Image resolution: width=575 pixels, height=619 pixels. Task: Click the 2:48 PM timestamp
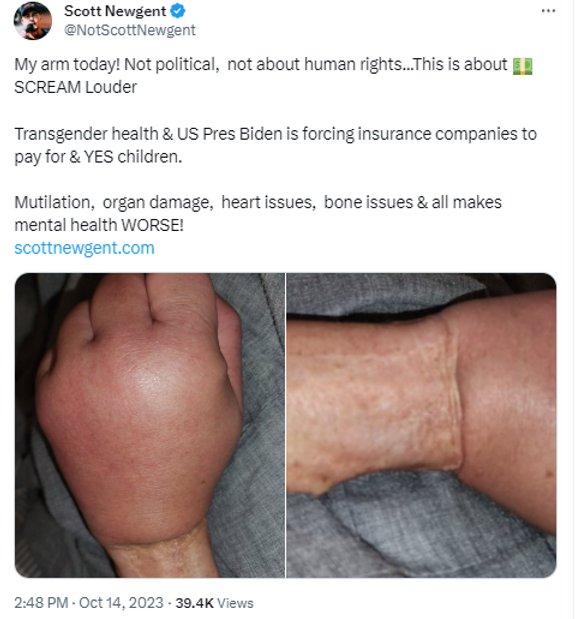(41, 603)
